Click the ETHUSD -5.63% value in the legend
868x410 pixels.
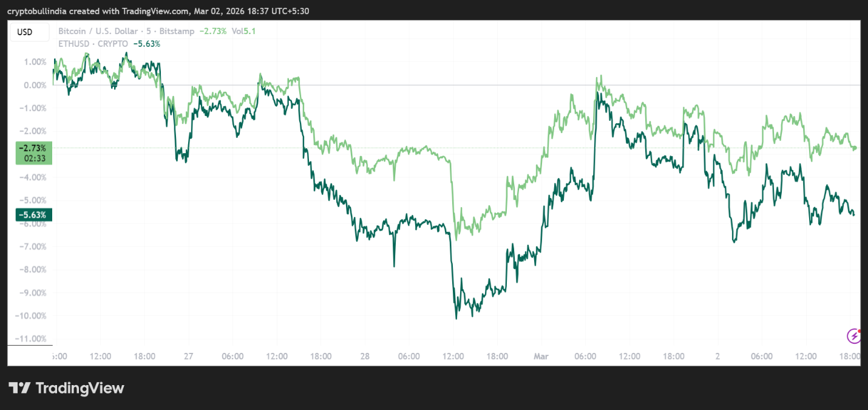pos(146,44)
